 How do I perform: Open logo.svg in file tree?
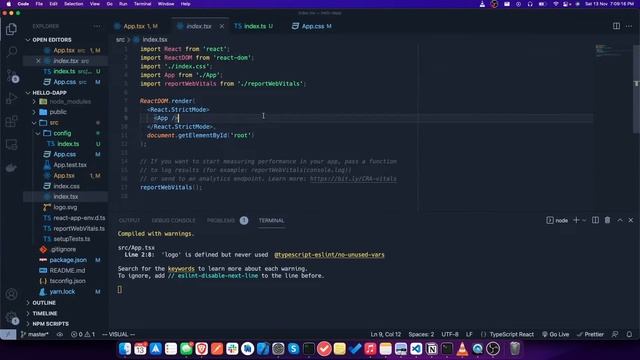66,207
